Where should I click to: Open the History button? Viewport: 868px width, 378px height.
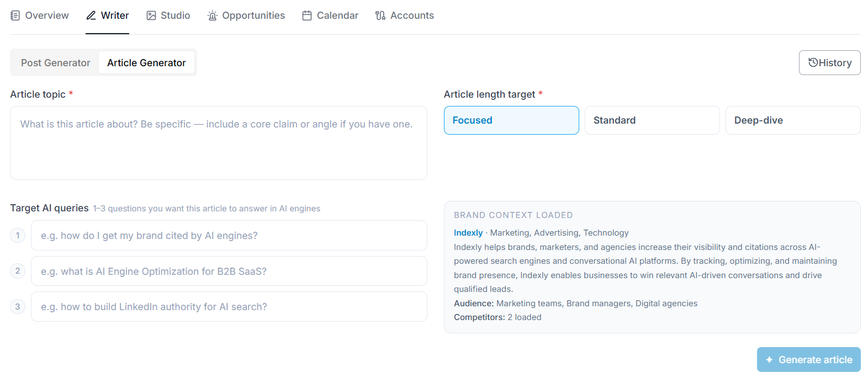830,63
